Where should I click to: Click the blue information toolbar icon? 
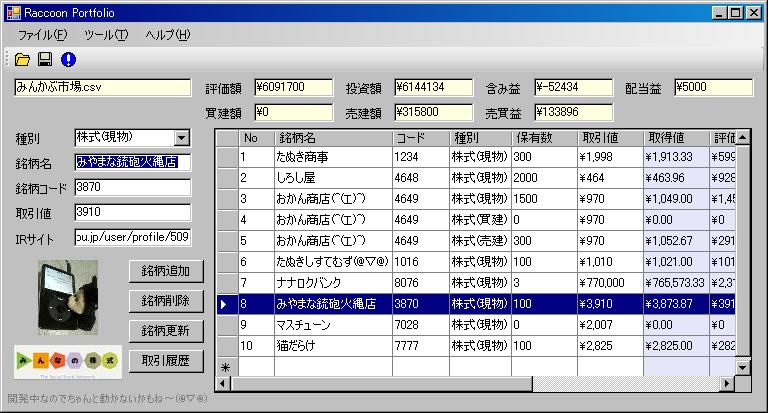point(68,59)
